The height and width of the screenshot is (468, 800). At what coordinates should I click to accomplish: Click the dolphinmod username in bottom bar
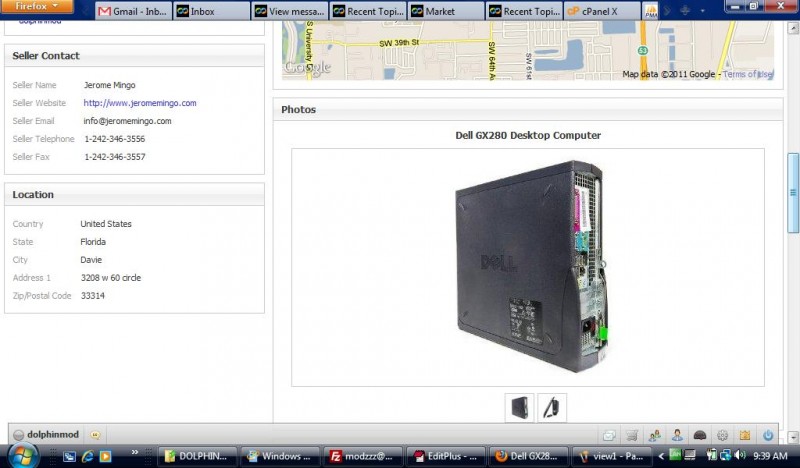click(53, 434)
